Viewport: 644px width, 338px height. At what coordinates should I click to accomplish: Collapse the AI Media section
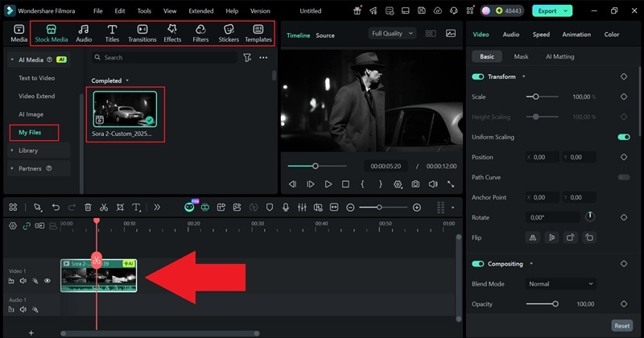tap(12, 60)
